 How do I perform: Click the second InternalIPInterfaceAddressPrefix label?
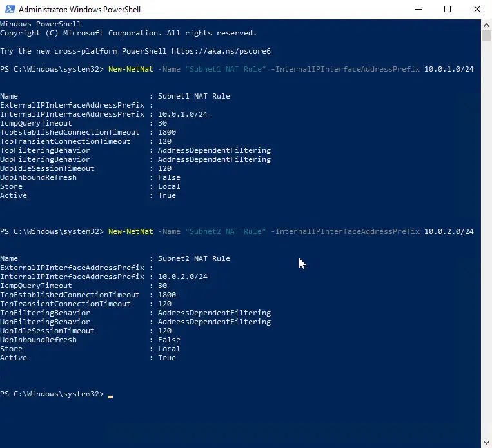click(72, 277)
